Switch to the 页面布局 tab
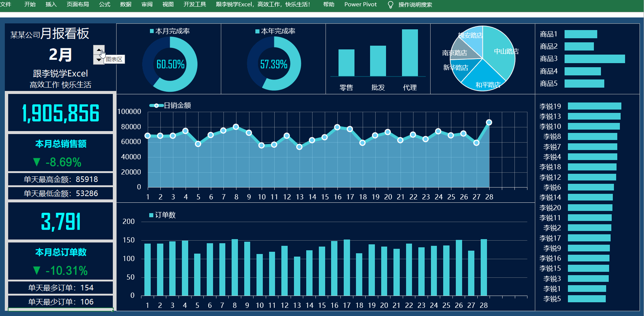Image resolution: width=644 pixels, height=316 pixels. click(x=78, y=4)
